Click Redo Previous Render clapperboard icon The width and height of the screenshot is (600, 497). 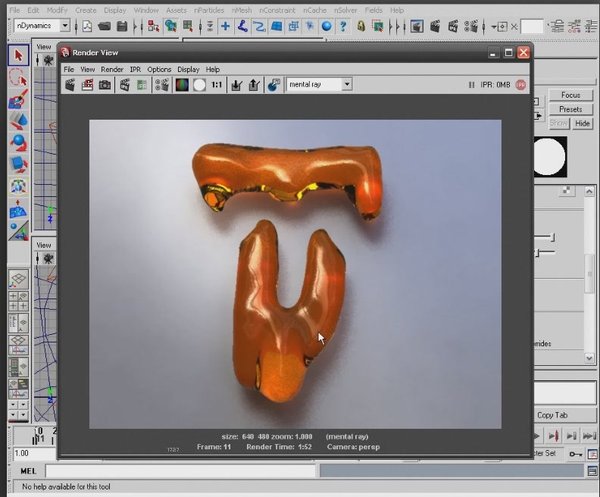(x=71, y=86)
